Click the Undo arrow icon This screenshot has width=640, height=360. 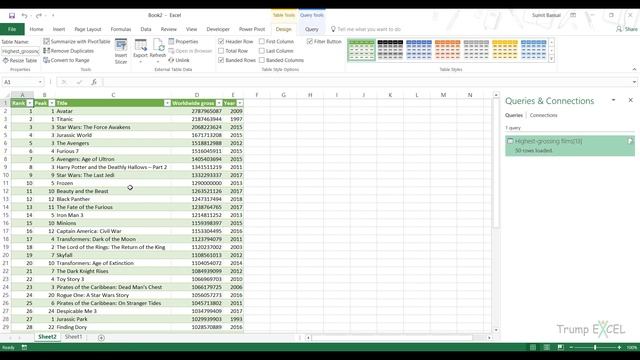point(24,16)
